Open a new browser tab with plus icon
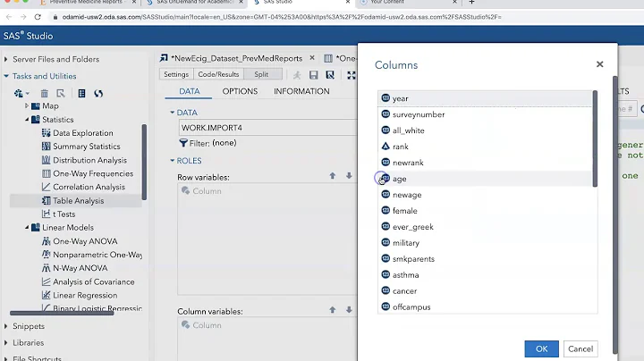Viewport: 644px width, 361px height. point(471,3)
